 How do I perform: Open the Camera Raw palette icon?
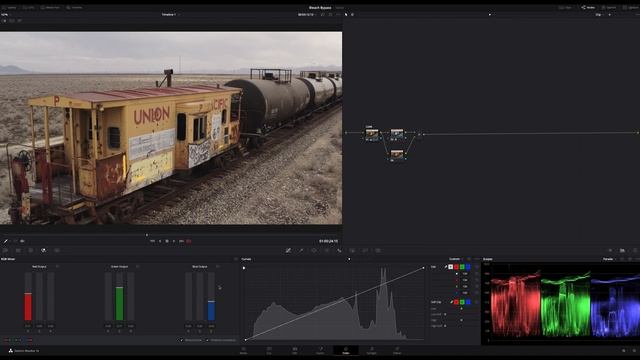5,250
